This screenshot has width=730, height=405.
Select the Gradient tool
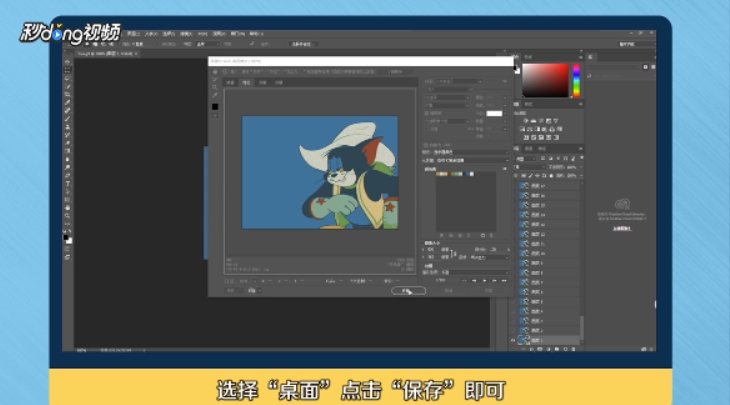tap(68, 151)
